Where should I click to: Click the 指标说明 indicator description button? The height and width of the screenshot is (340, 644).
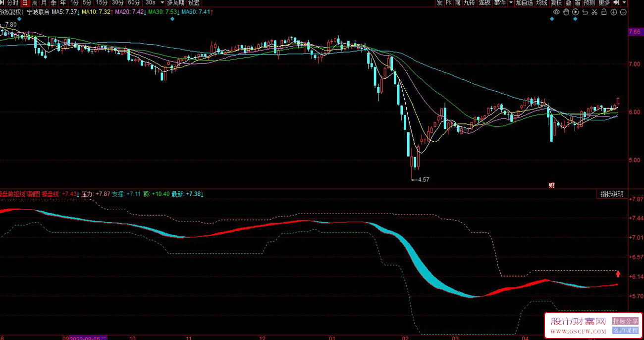point(612,194)
